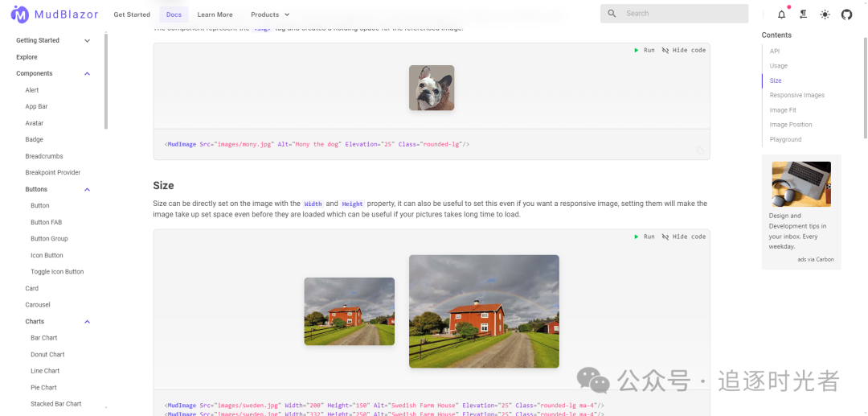This screenshot has width=868, height=416.
Task: Collapse the Components sidebar group
Action: [x=53, y=74]
